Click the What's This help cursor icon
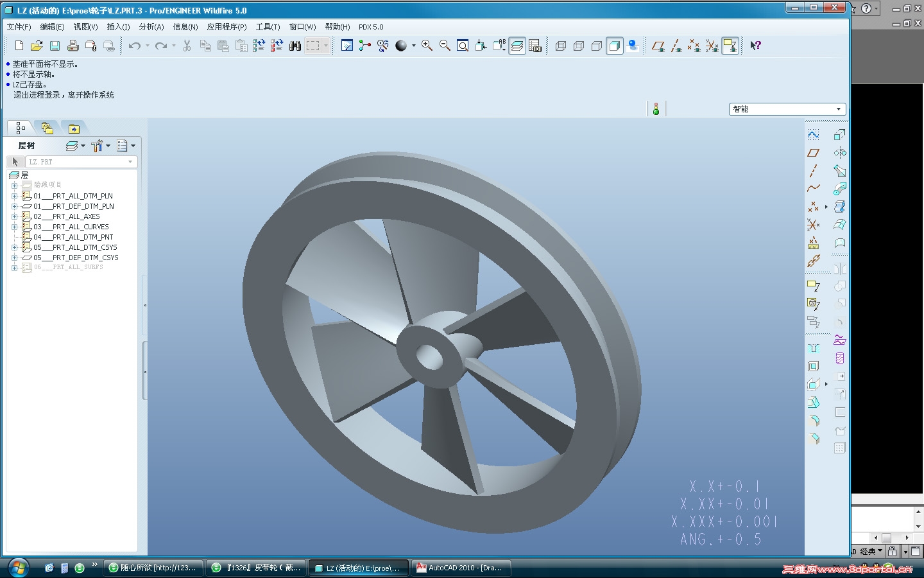Viewport: 924px width, 578px height. 756,46
